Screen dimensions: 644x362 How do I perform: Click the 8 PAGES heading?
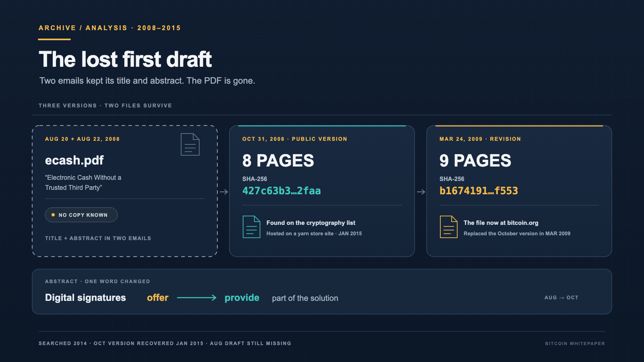(x=278, y=161)
